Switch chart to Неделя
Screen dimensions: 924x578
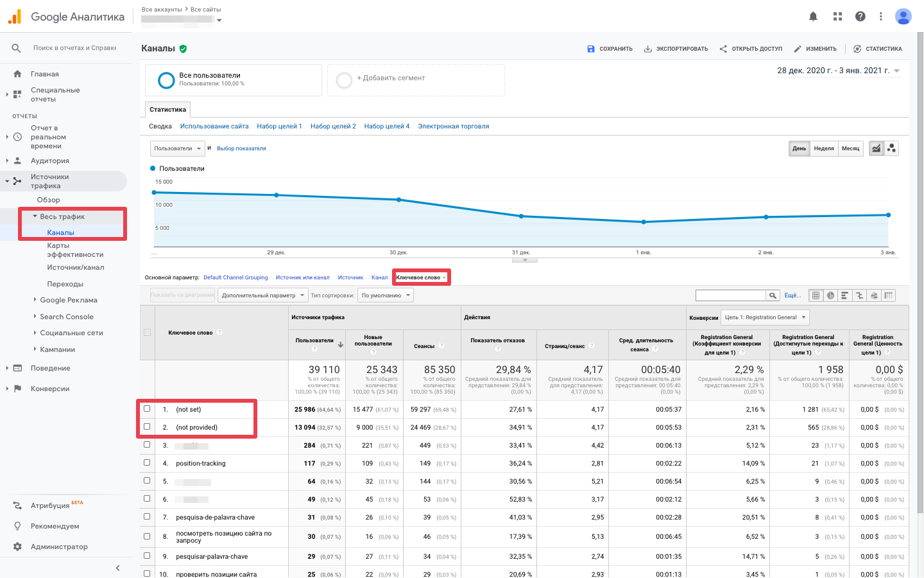824,148
